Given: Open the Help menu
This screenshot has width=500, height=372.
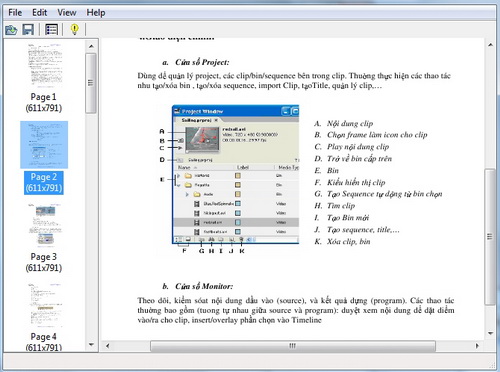Looking at the screenshot, I should point(96,13).
